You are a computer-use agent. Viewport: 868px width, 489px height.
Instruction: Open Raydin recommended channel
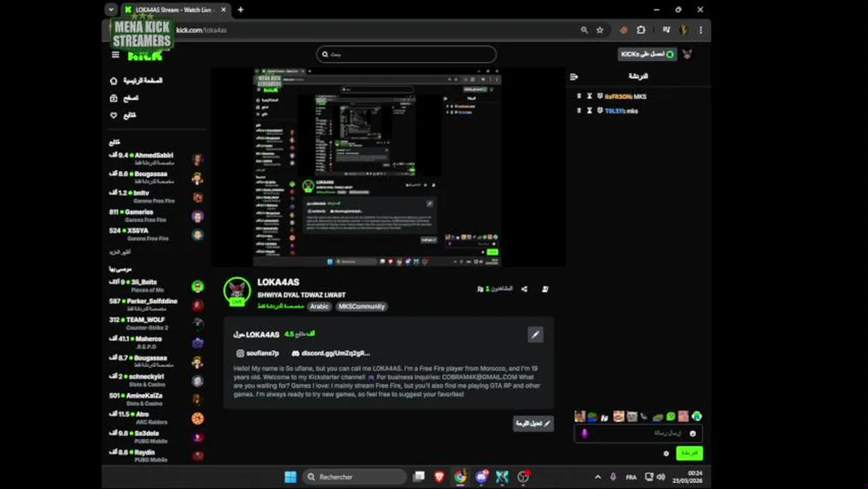[x=156, y=456]
